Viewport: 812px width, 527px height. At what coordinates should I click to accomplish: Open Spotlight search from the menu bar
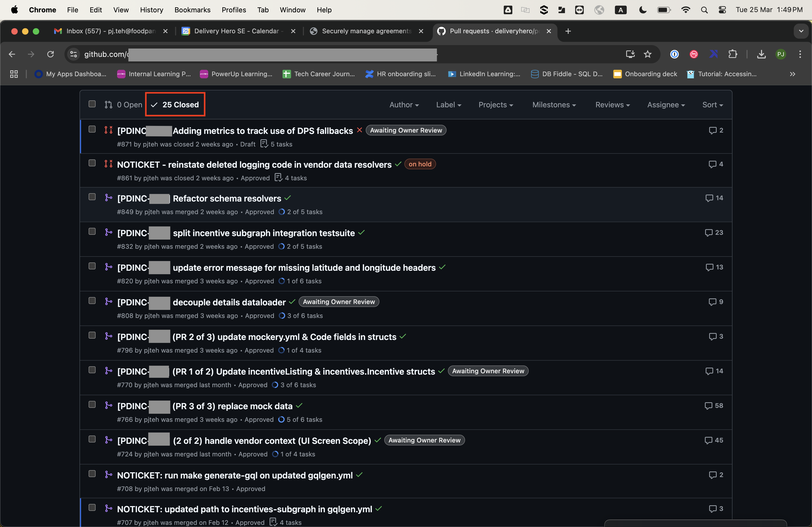point(704,10)
